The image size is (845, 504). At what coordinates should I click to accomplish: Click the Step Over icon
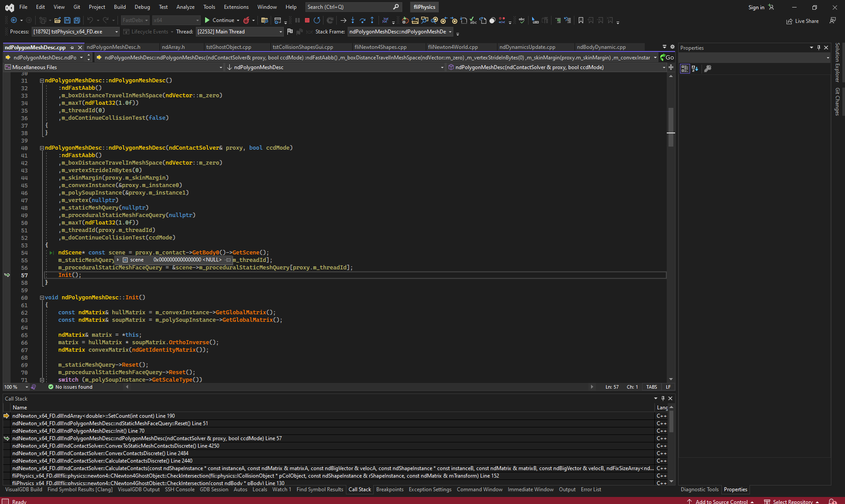[x=362, y=20]
